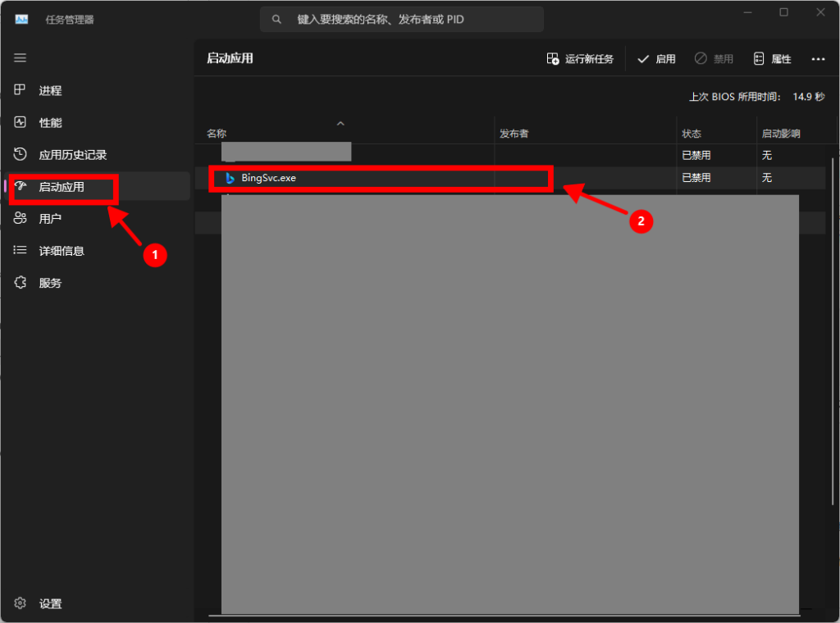This screenshot has height=623, width=840.
Task: Click 运行新任务 (Run new task) button
Action: coord(580,59)
